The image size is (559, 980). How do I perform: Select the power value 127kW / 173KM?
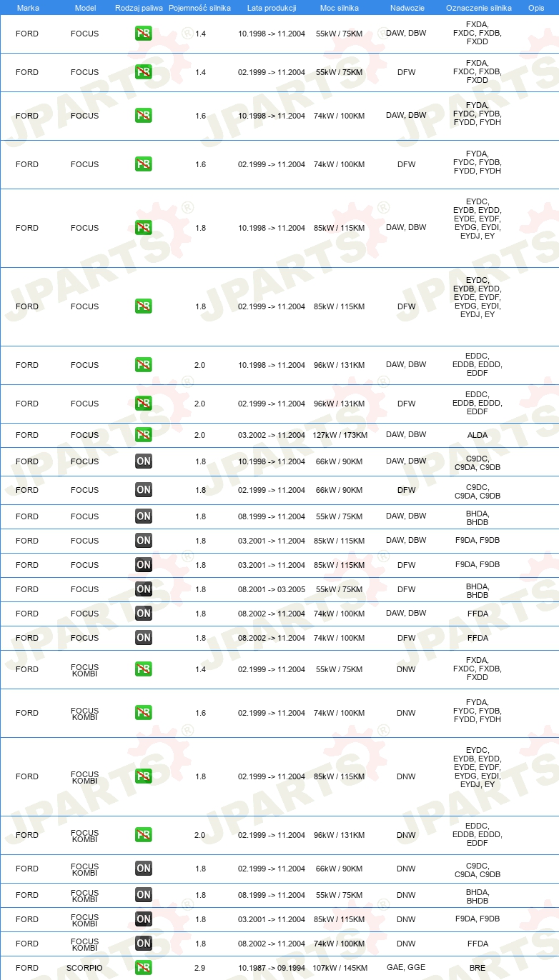click(340, 435)
